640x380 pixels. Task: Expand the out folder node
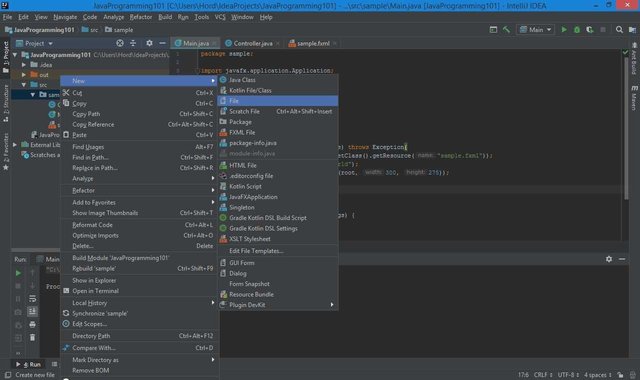coord(24,75)
